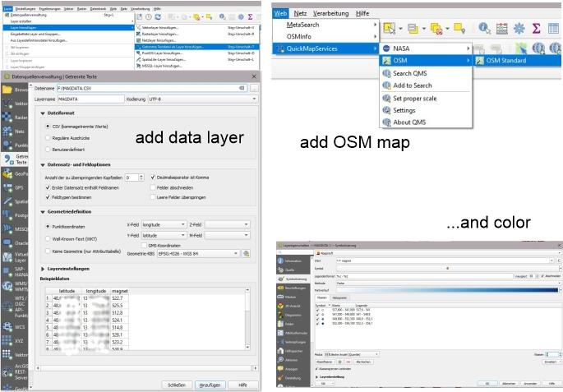This screenshot has height=392, width=563.
Task: Click the Beispieldaten vertical scrollbar
Action: click(247, 319)
